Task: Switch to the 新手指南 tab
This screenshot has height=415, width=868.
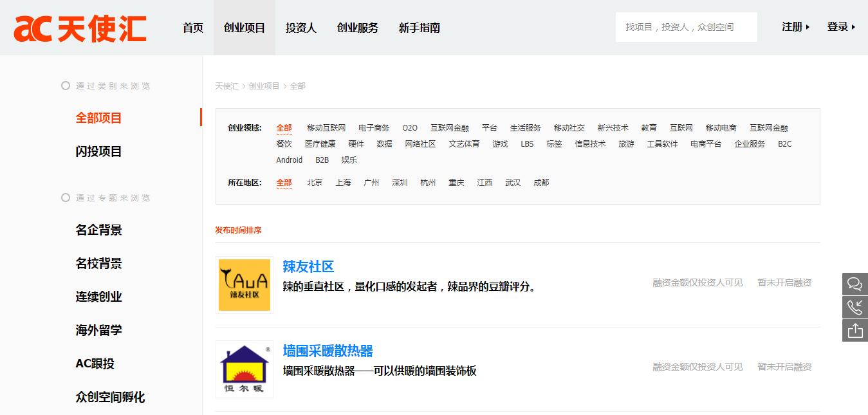Action: tap(418, 28)
